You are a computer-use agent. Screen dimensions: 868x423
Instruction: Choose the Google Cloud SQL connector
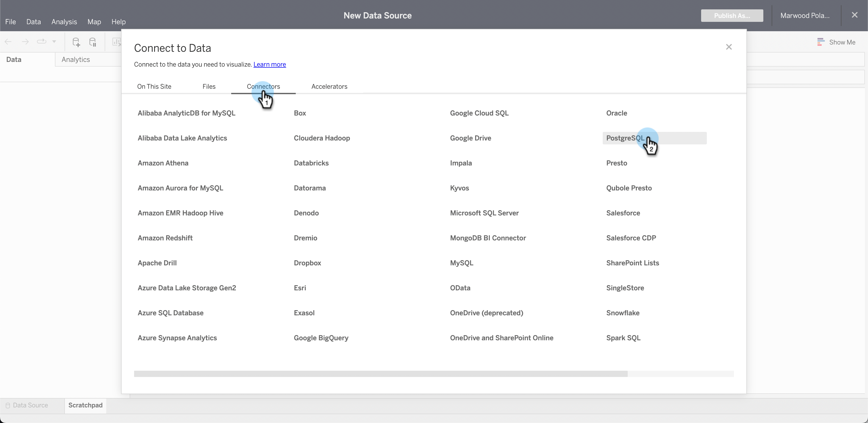coord(479,113)
